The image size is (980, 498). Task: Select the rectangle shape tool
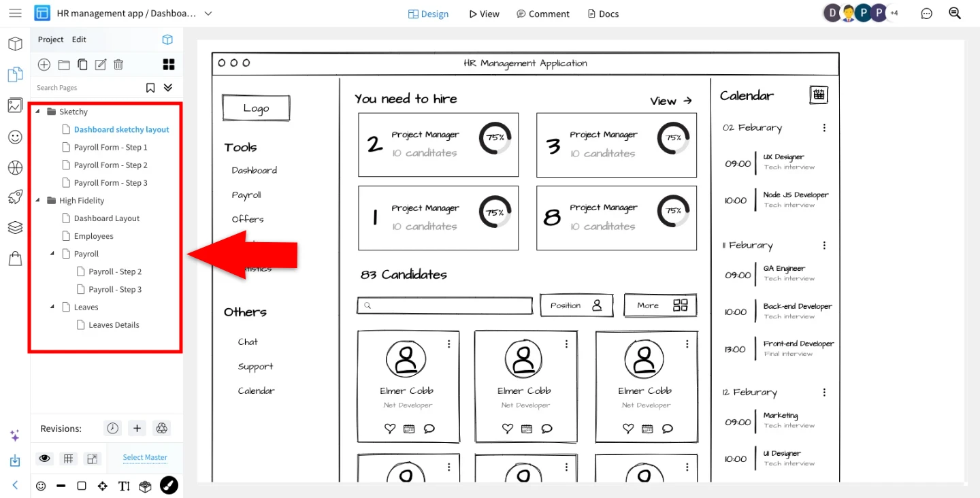(x=82, y=486)
